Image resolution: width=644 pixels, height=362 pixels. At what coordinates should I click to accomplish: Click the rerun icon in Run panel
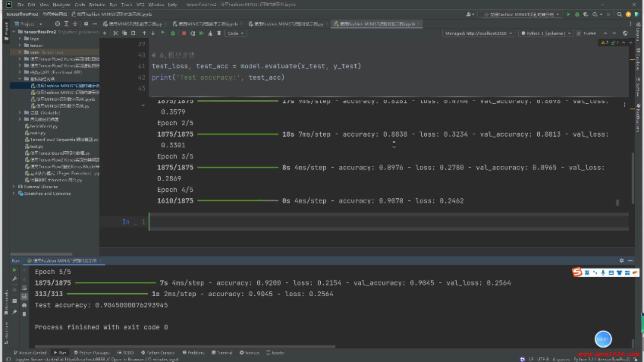[x=14, y=270]
